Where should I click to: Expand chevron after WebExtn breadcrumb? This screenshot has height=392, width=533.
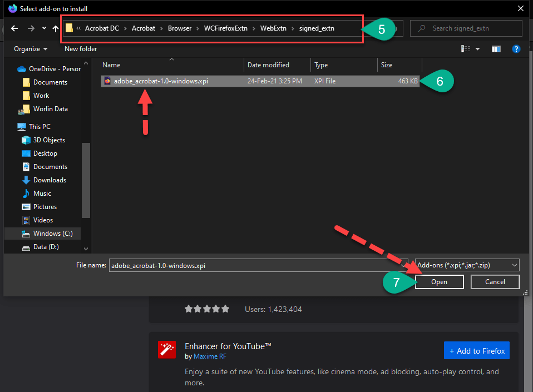click(x=293, y=28)
